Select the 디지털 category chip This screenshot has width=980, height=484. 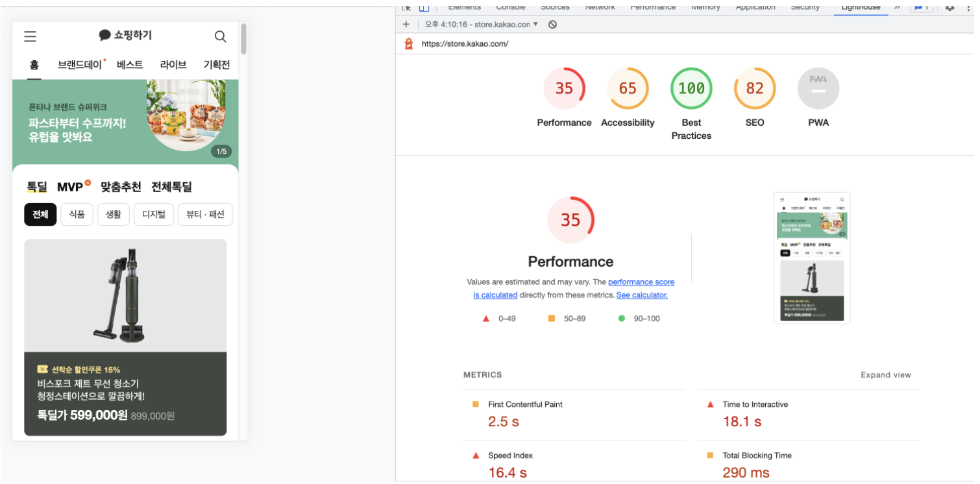click(154, 214)
